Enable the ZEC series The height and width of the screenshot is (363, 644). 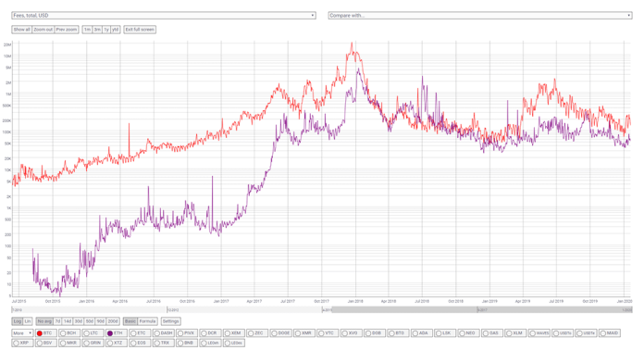(256, 333)
